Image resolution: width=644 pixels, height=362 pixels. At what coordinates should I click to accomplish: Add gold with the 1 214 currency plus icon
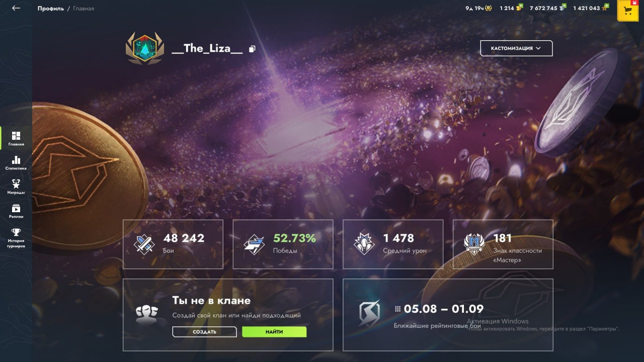(x=520, y=7)
